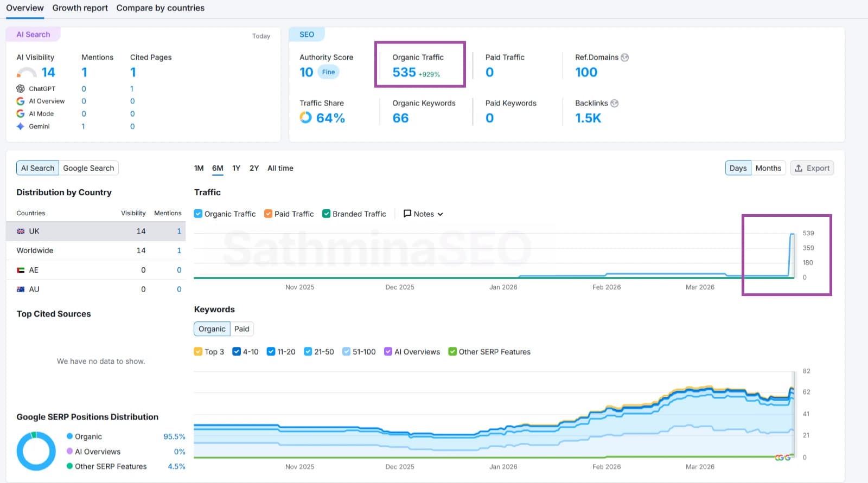The height and width of the screenshot is (483, 868).
Task: Click the Fine authority badge
Action: click(x=328, y=72)
